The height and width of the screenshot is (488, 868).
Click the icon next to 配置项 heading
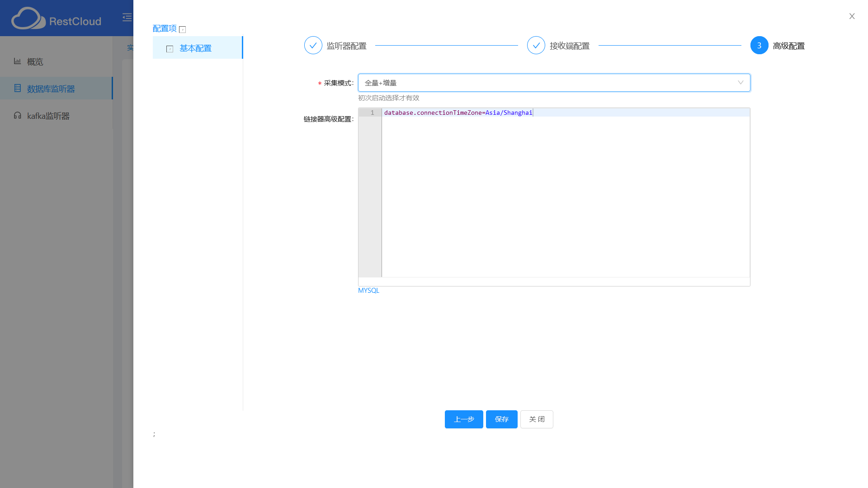[x=183, y=30]
